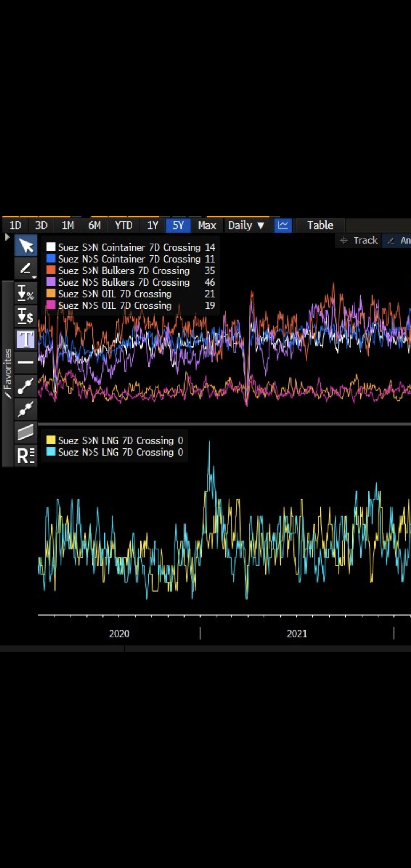The width and height of the screenshot is (411, 868).
Task: Choose the pencil annotation tool
Action: tap(26, 268)
